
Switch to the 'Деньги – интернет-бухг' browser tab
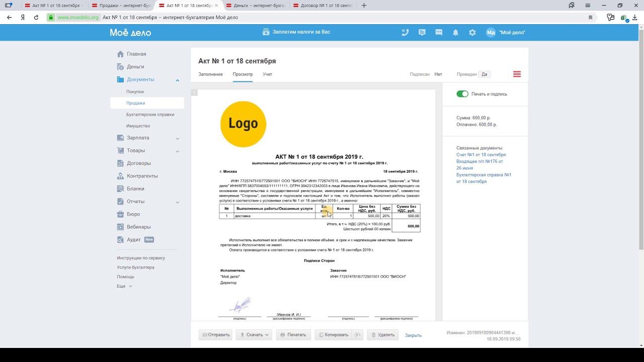click(255, 6)
